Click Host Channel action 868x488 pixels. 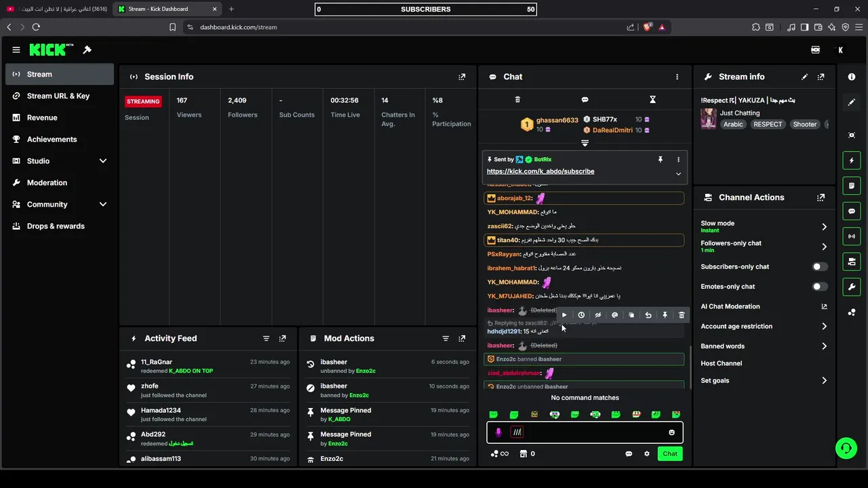pos(722,363)
